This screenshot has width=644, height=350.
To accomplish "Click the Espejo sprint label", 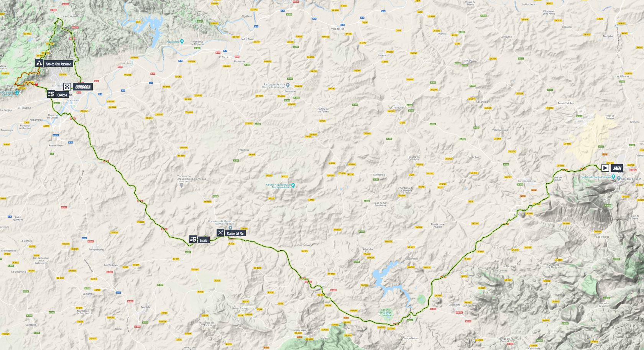I will pos(204,240).
